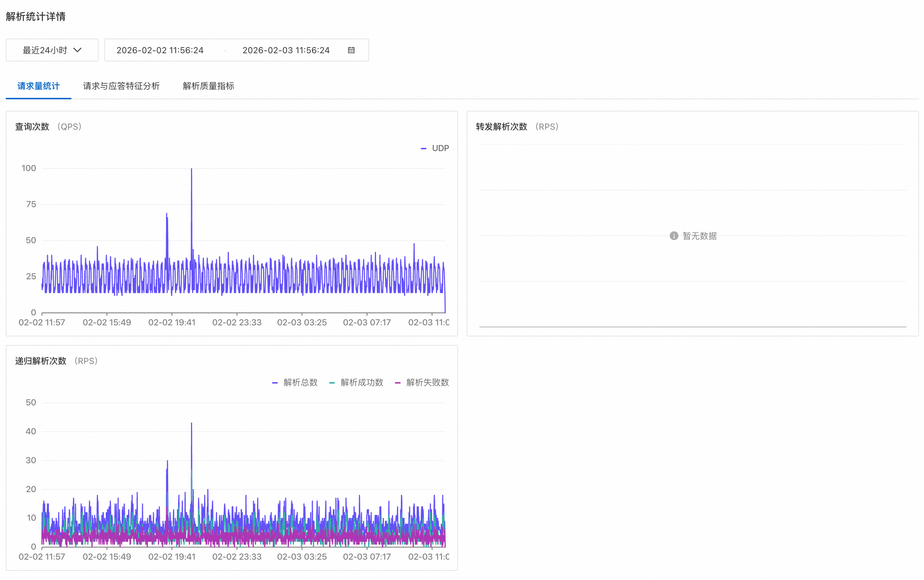Click the 解析失败数 legend marker
This screenshot has width=924, height=580.
[x=398, y=383]
